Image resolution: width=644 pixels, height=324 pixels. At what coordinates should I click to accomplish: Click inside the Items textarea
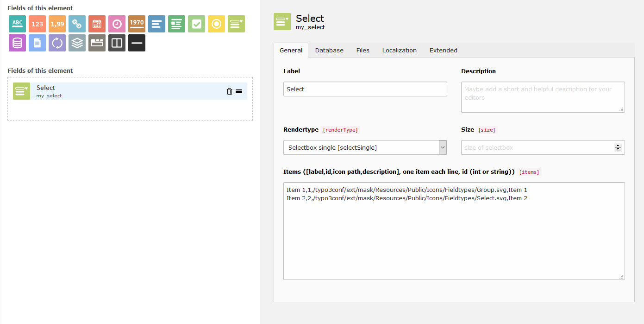(x=454, y=231)
